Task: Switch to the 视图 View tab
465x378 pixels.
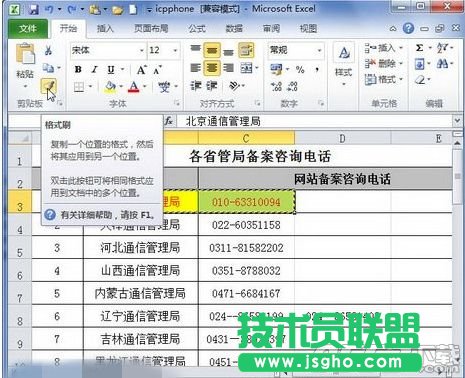Action: coord(308,29)
